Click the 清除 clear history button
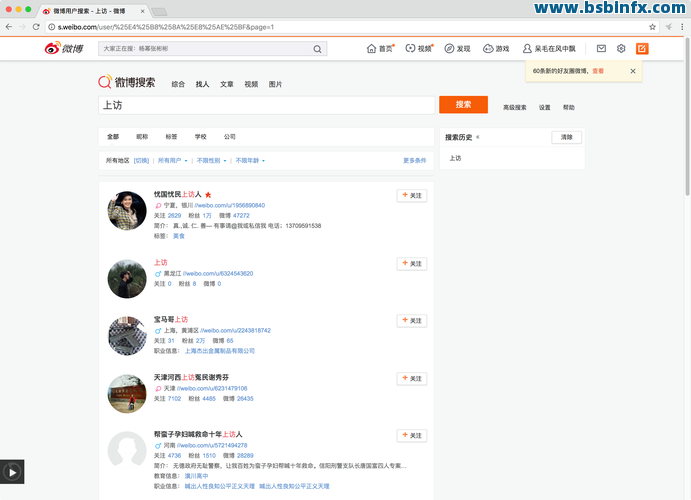Screen dimensions: 691x500 [x=566, y=137]
